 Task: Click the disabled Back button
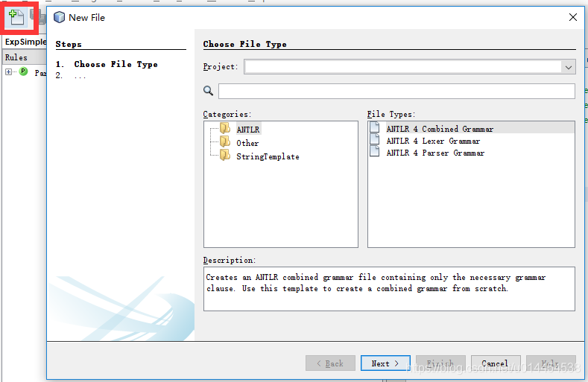coord(330,363)
